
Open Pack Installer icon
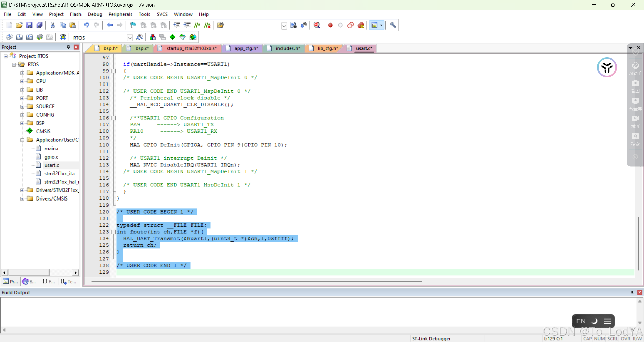(193, 37)
